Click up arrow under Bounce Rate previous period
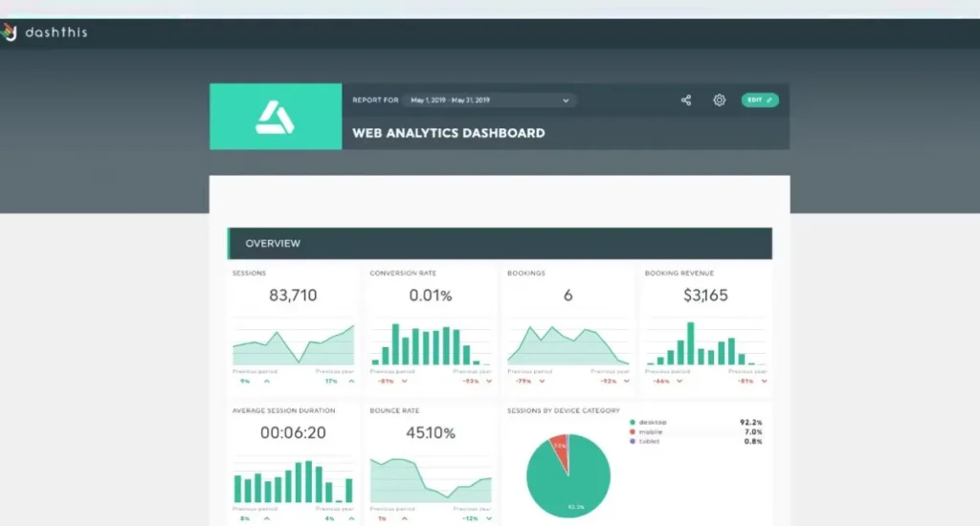 (405, 519)
